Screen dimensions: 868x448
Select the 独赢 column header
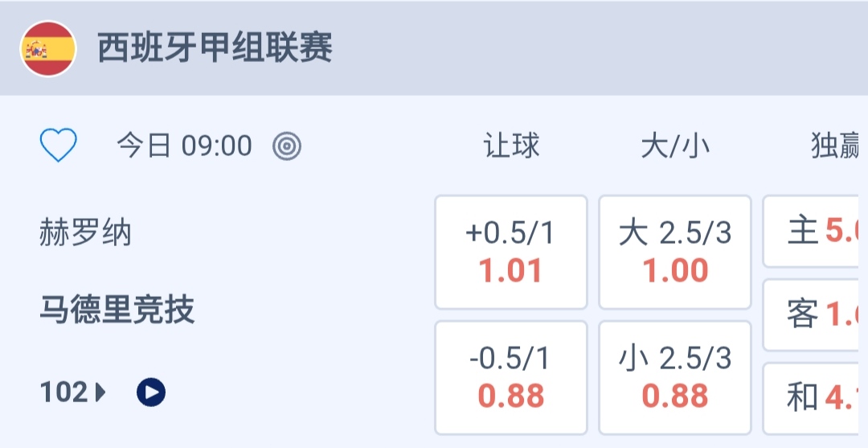pos(836,146)
